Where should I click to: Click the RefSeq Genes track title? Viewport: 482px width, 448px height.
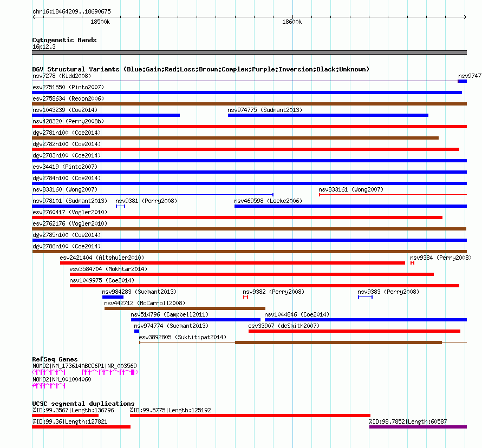(55, 359)
